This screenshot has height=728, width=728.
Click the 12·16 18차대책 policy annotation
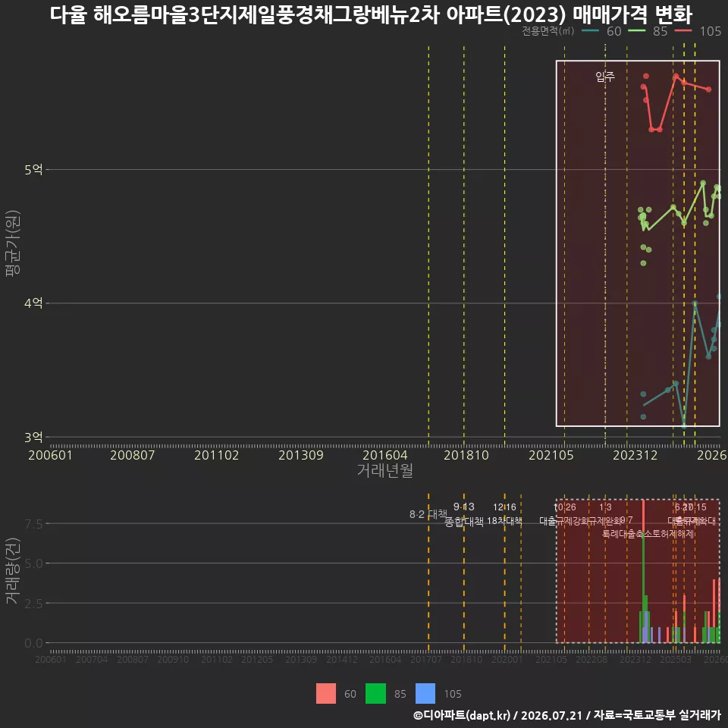click(505, 514)
